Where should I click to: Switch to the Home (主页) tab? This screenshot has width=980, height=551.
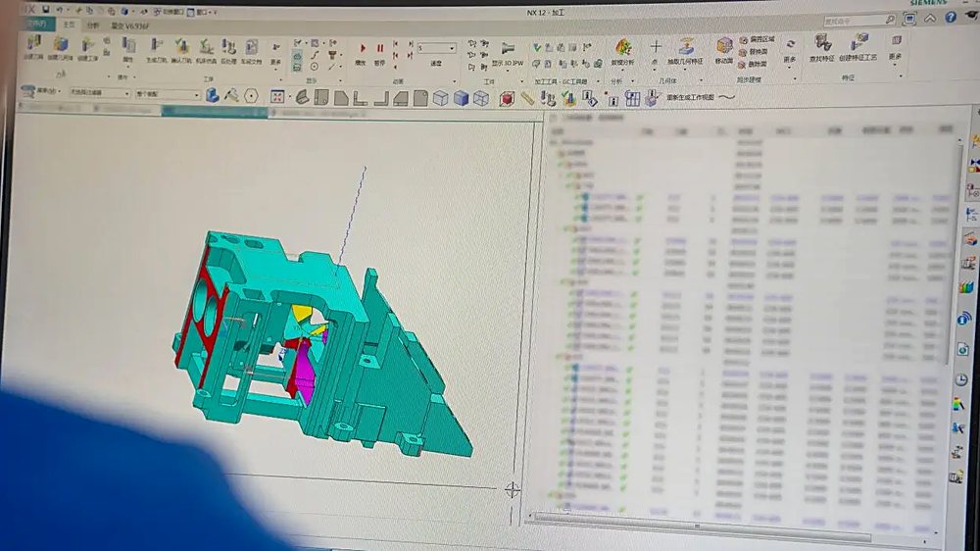click(69, 25)
